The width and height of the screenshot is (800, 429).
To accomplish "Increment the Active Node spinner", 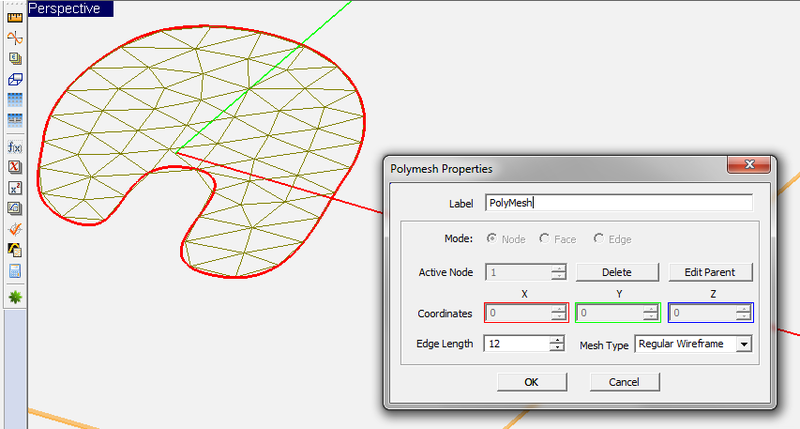I will tap(559, 269).
